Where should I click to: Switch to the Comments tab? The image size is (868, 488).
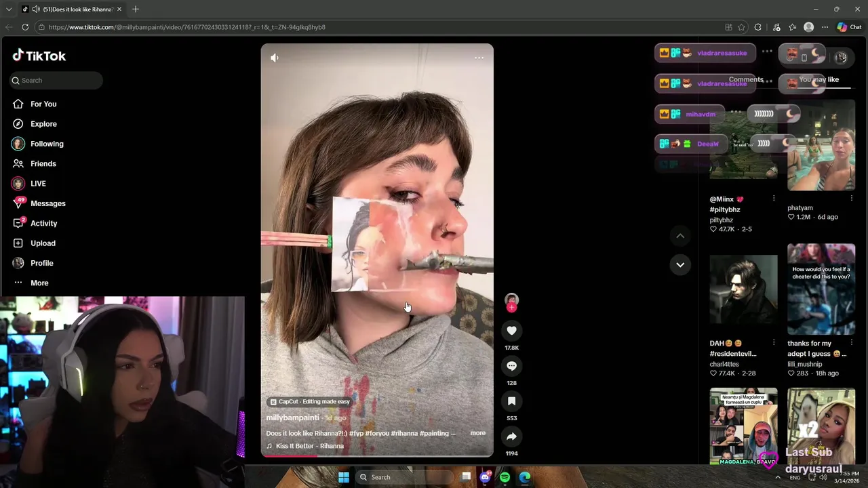pos(746,80)
